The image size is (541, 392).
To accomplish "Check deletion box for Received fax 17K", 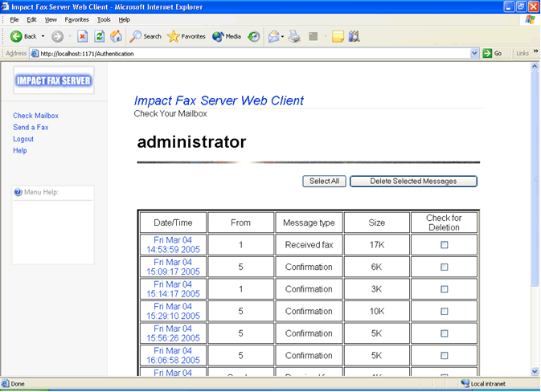I will (444, 245).
